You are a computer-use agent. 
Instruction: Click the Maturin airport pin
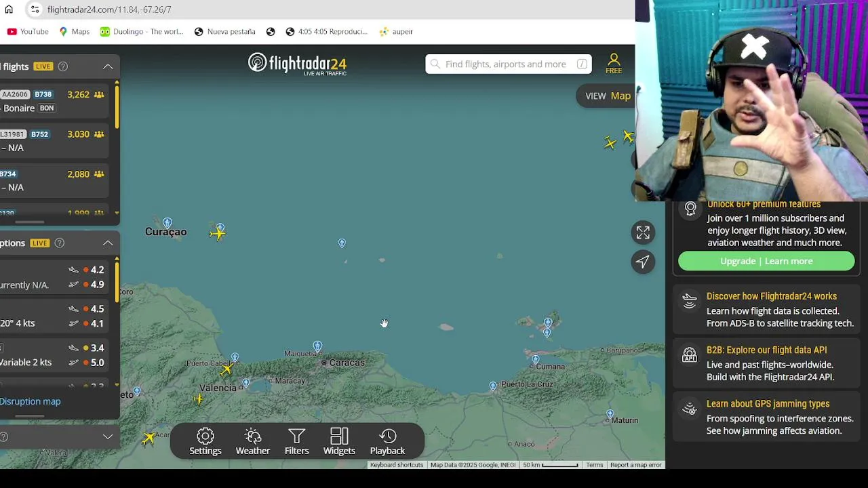point(610,413)
